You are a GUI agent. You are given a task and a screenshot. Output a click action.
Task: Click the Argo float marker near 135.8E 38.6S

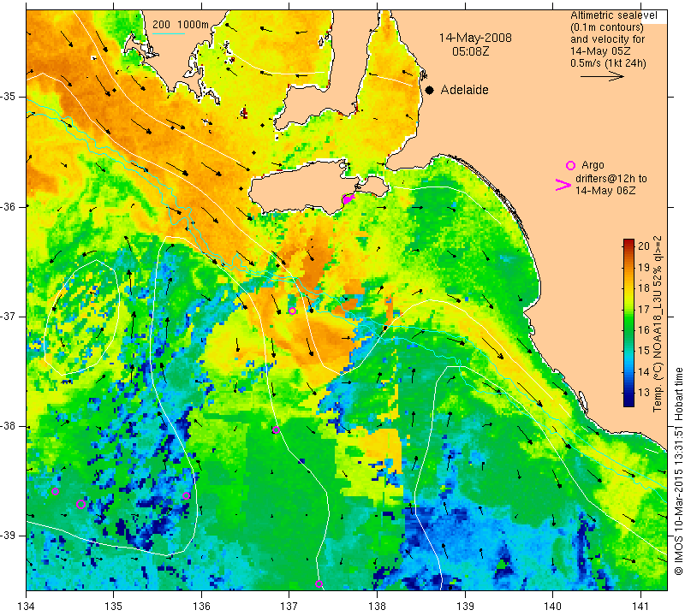coord(186,495)
